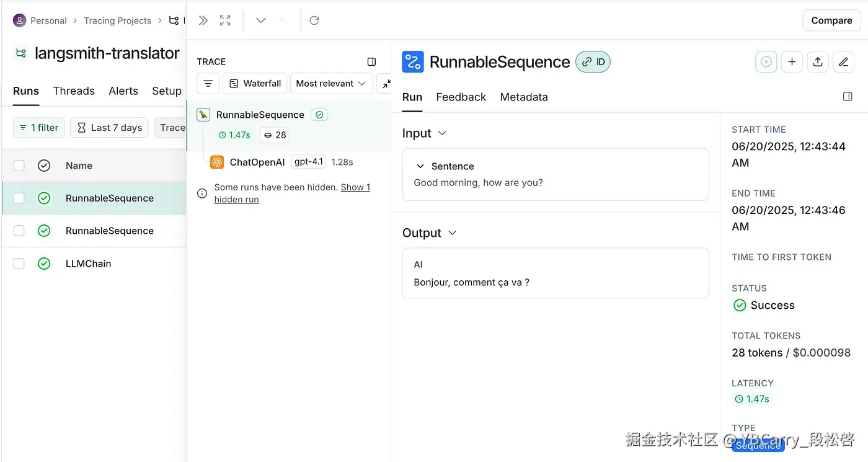Viewport: 868px width, 462px height.
Task: Click the Personal avatar icon
Action: [19, 20]
